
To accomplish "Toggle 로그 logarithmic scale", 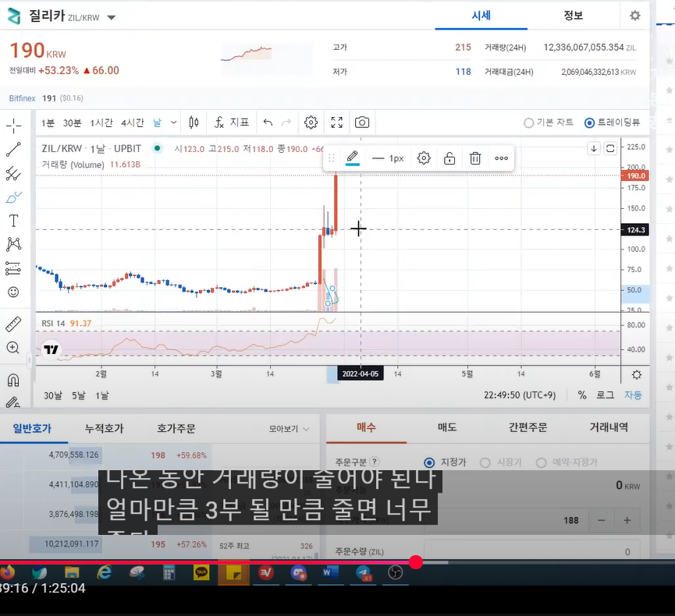I will point(605,395).
